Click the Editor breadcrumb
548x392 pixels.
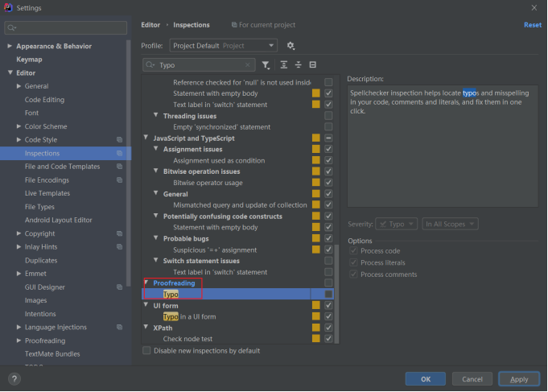(150, 25)
